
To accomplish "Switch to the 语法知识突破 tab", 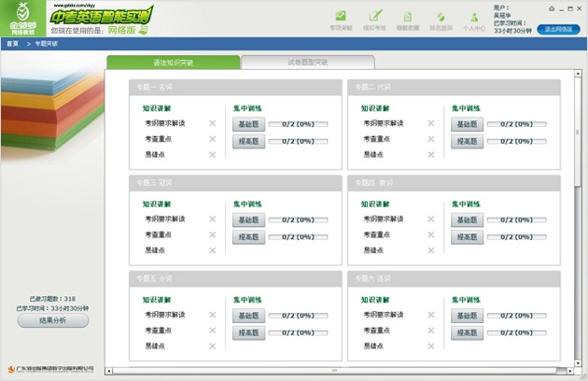I will tap(173, 63).
